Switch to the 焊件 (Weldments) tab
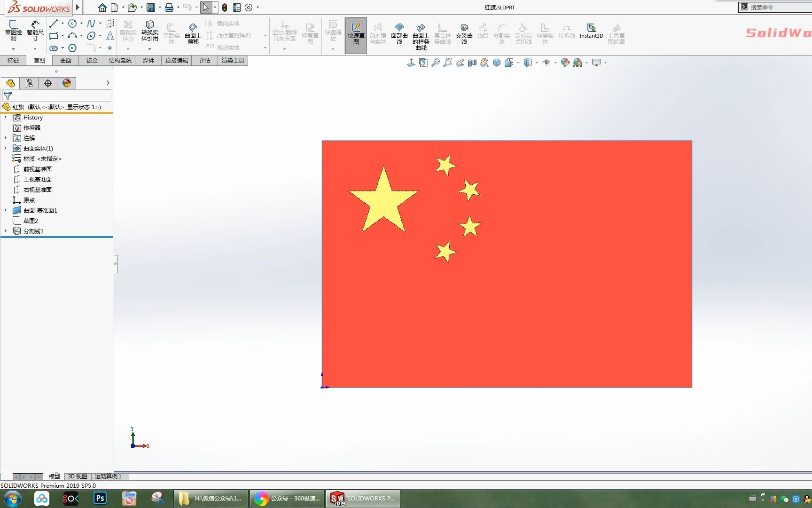Viewport: 812px width, 508px height. 148,60
